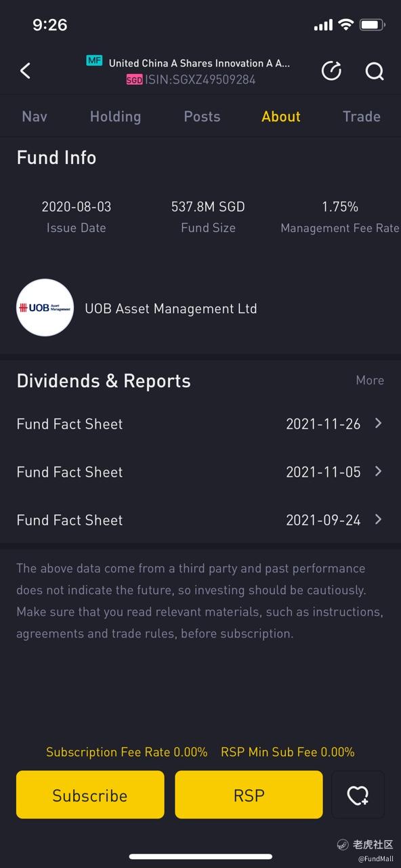Screen dimensions: 401x868
Task: Open More under Dividends & Reports
Action: tap(370, 380)
